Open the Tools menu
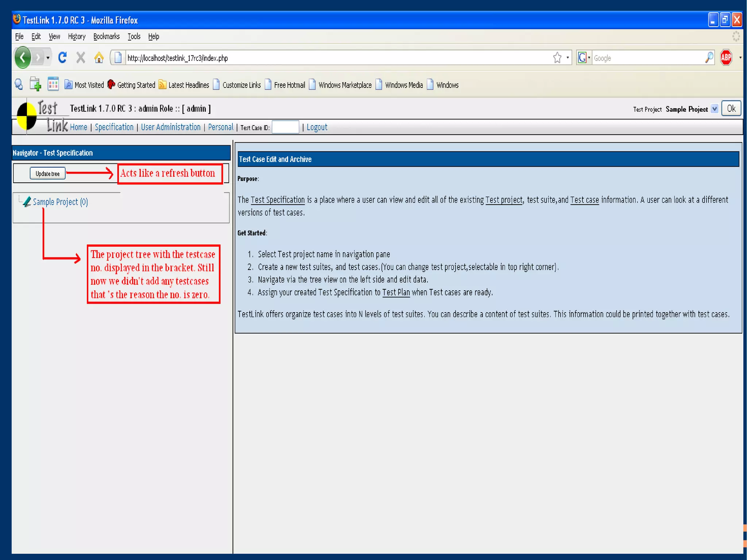Image resolution: width=747 pixels, height=560 pixels. 134,36
